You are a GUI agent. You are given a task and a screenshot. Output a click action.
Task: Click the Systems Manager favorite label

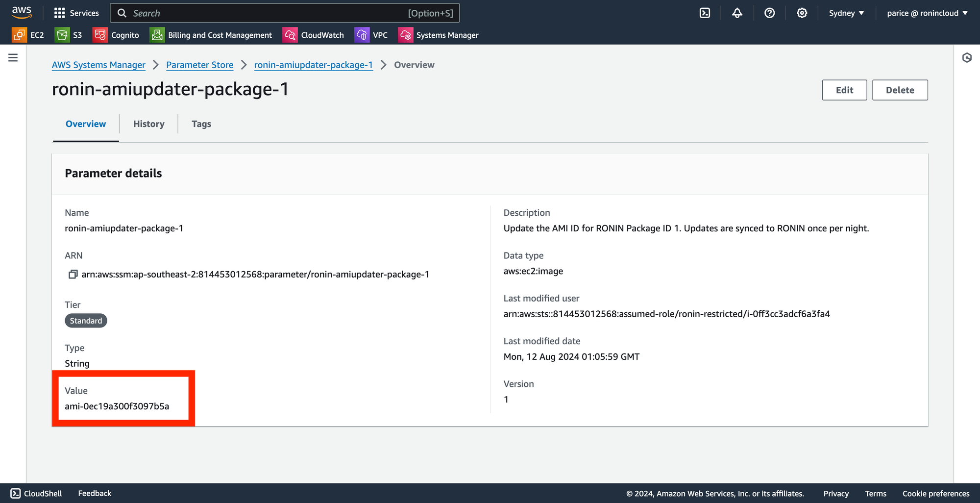click(x=447, y=35)
